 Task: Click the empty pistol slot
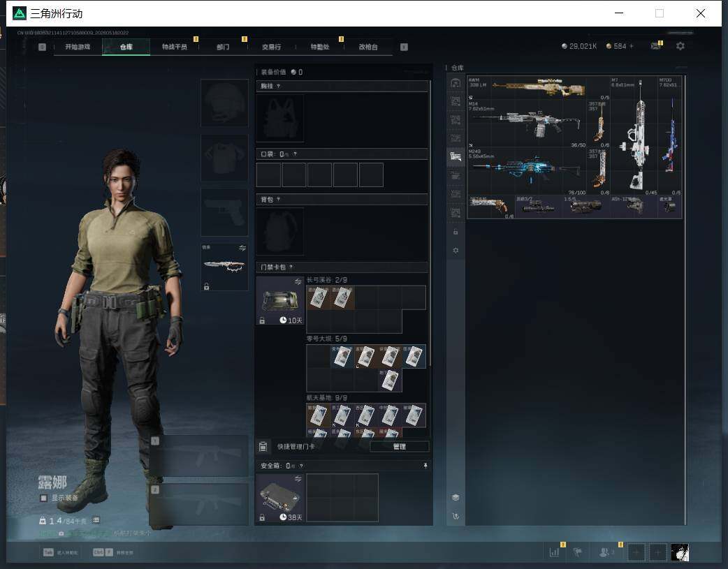[x=224, y=212]
